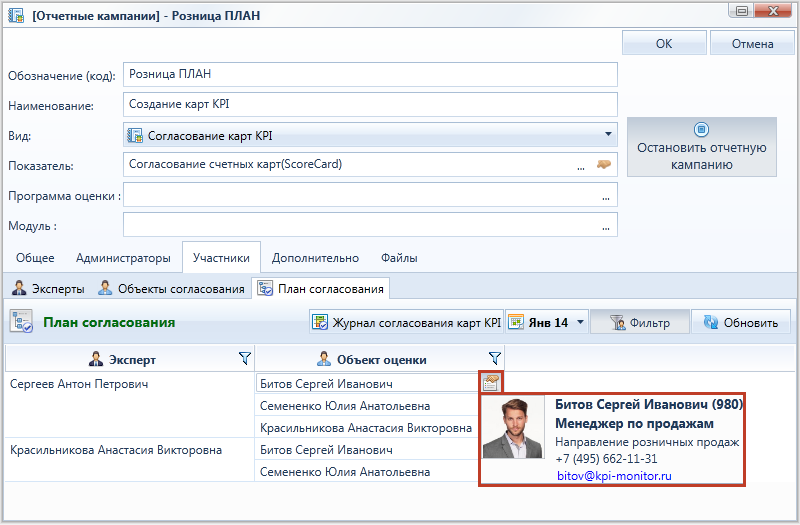Open the Модуль ellipsis selector
Screen dimensions: 800x525
[x=606, y=227]
